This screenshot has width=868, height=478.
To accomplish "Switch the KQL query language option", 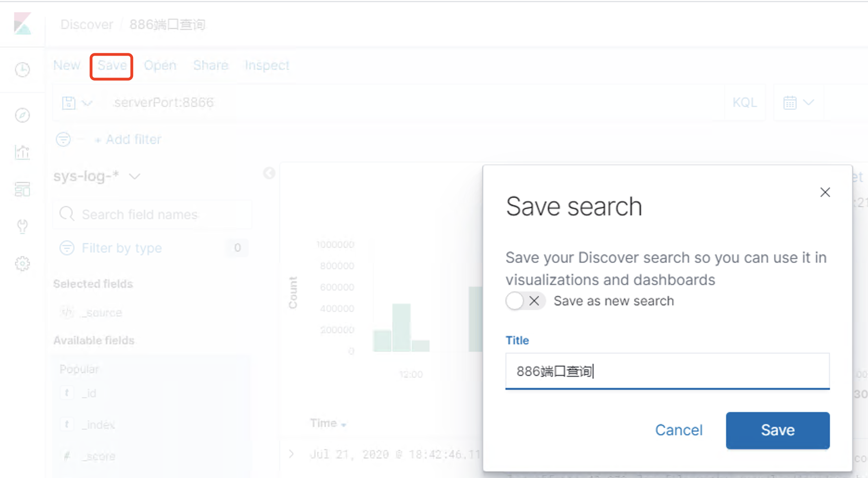I will (744, 103).
